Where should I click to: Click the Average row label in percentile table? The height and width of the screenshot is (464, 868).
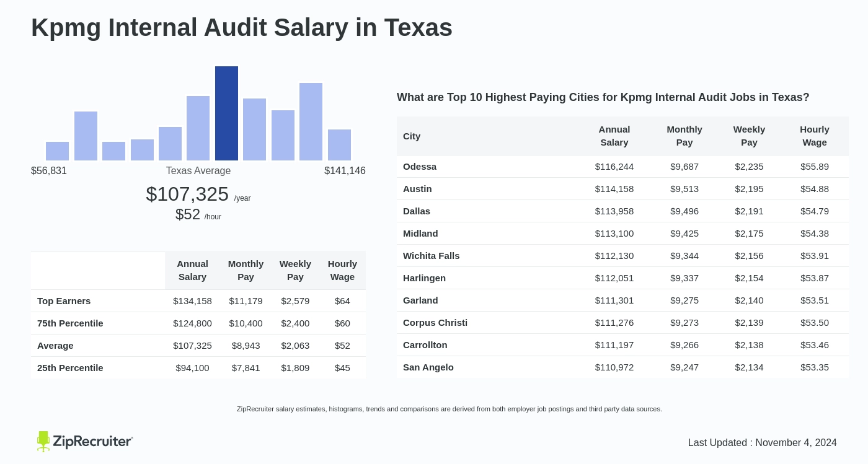pos(55,346)
